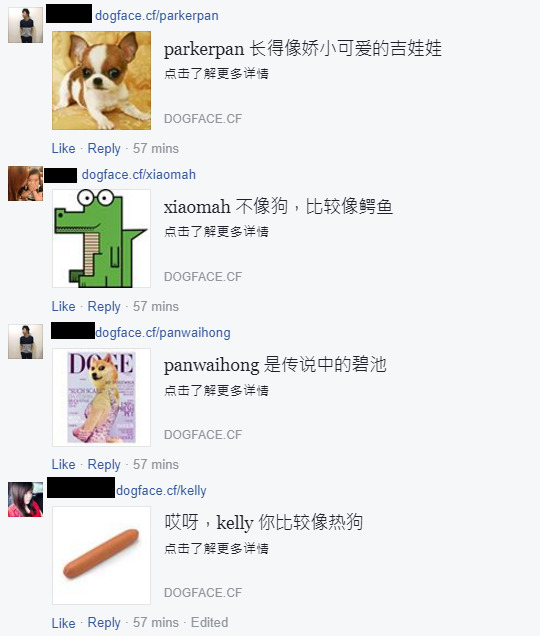540x636 pixels.
Task: Visit the dogface.cf/panwaihong link
Action: (163, 333)
